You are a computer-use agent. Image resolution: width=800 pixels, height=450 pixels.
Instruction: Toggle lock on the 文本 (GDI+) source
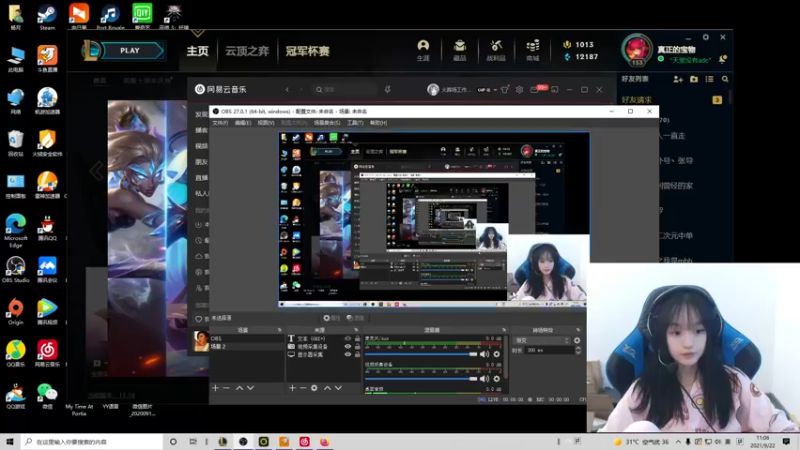pyautogui.click(x=357, y=338)
